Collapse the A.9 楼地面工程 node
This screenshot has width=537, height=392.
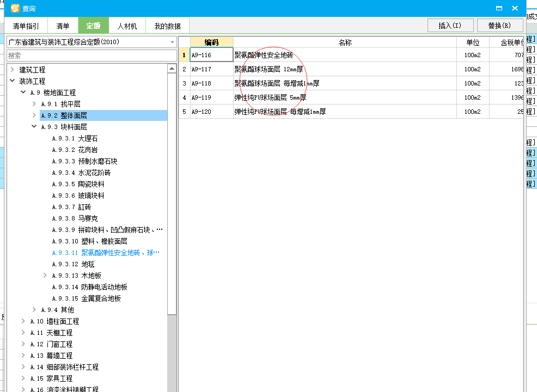(23, 92)
